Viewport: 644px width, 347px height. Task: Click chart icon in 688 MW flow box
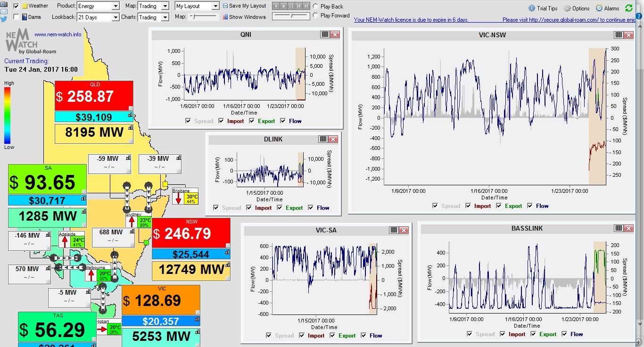(132, 232)
